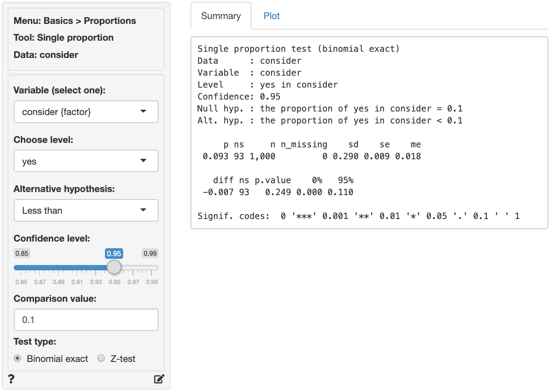
Task: Click the Signif. codes line in output
Action: (x=358, y=216)
